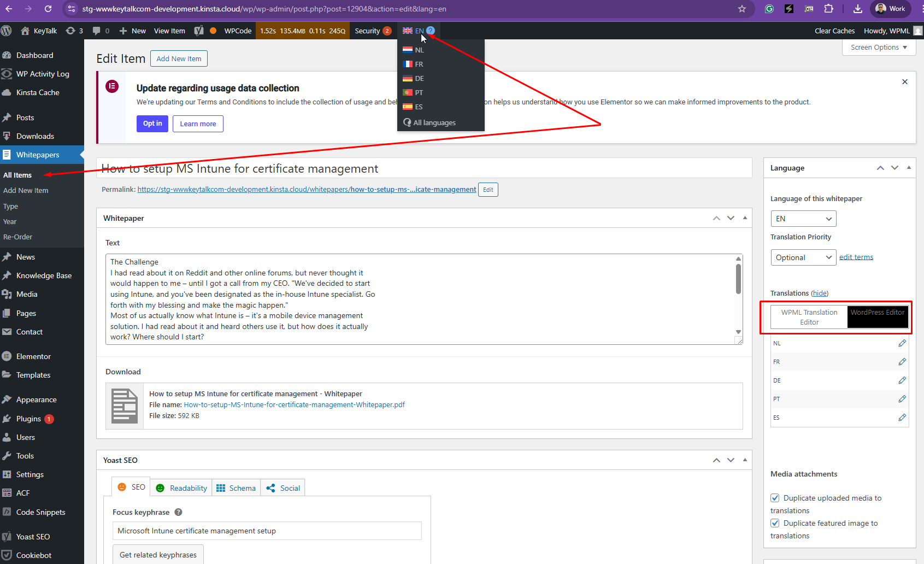
Task: Open the Translation Priority Optional dropdown
Action: point(803,257)
